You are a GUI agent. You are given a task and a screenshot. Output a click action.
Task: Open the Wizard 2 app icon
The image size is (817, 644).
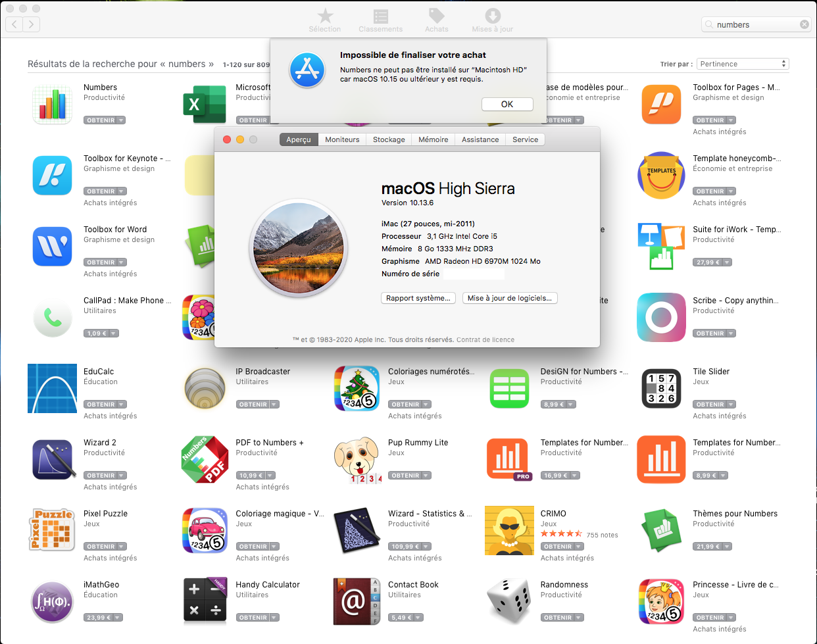[x=53, y=459]
